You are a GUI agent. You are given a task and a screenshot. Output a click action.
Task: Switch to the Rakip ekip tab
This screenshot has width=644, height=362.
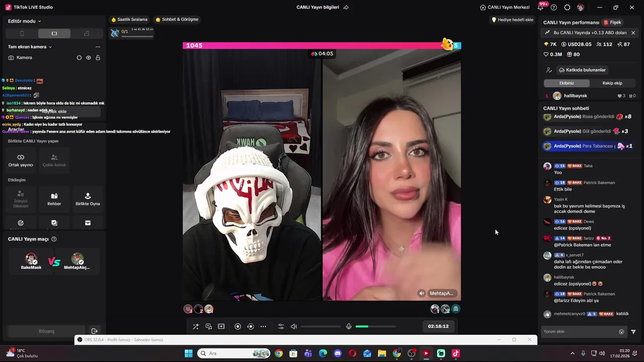pyautogui.click(x=612, y=83)
